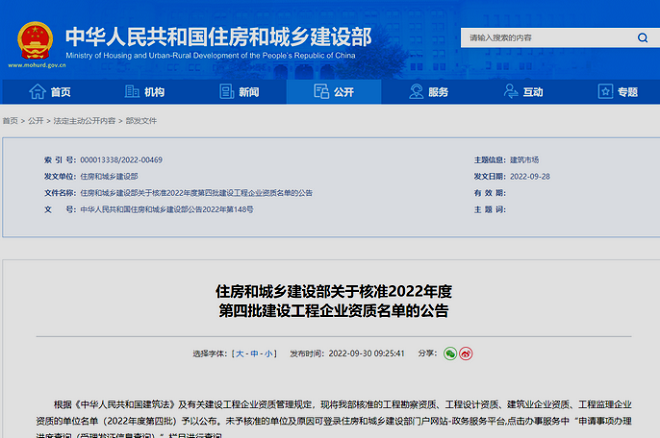Share article via WeChat icon

[x=450, y=353]
